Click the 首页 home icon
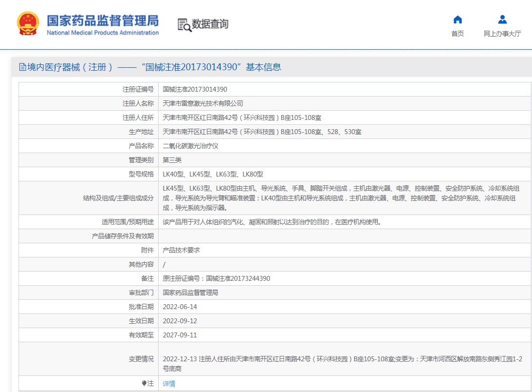This screenshot has width=532, height=392. (x=457, y=20)
